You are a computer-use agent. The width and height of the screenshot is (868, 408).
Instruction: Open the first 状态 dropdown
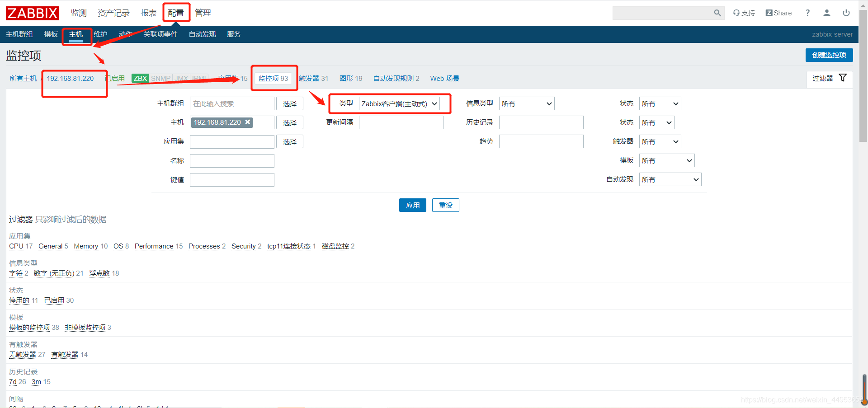click(x=660, y=103)
